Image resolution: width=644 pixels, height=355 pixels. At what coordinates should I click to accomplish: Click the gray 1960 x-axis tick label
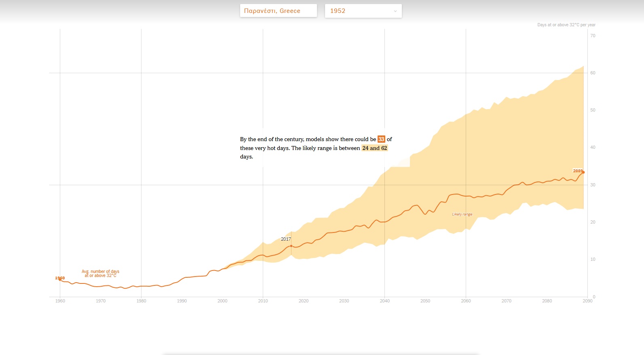(x=60, y=301)
